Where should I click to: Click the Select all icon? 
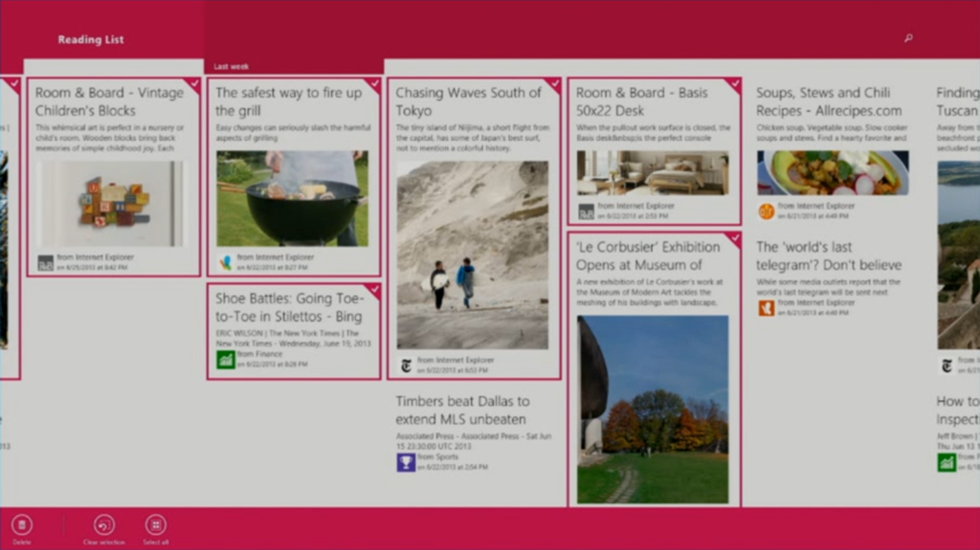(156, 524)
